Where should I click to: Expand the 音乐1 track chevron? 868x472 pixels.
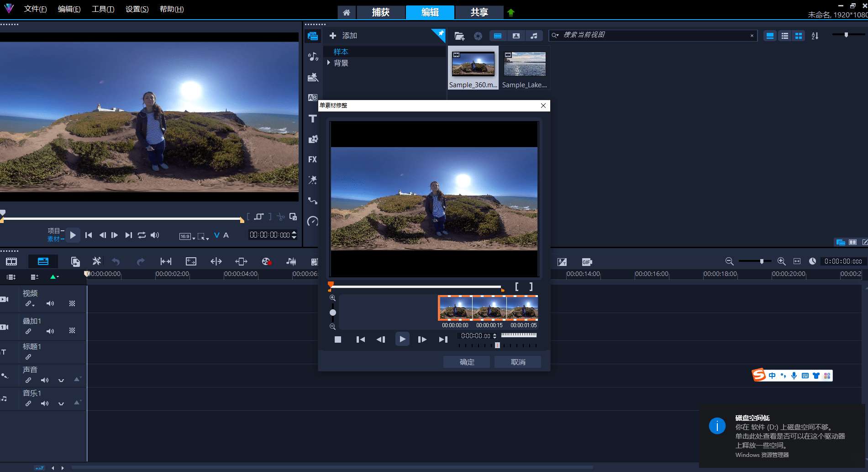[x=61, y=403]
